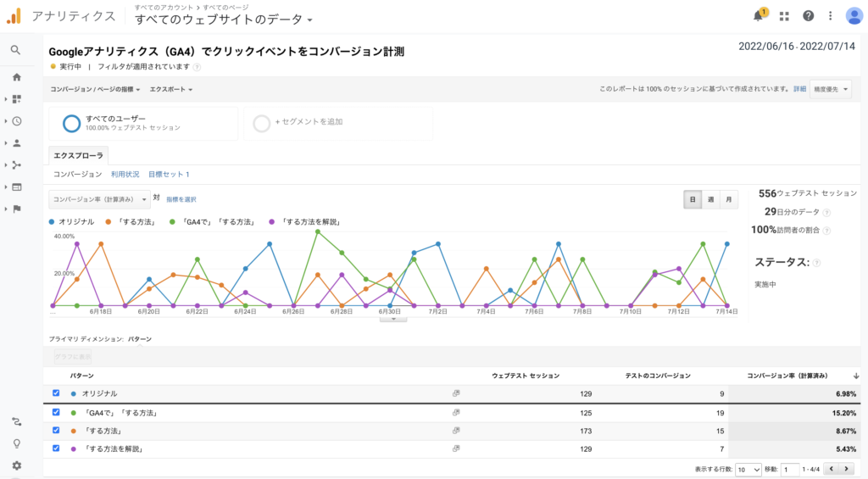The width and height of the screenshot is (868, 479).
Task: Open the help question mark icon
Action: click(x=808, y=16)
